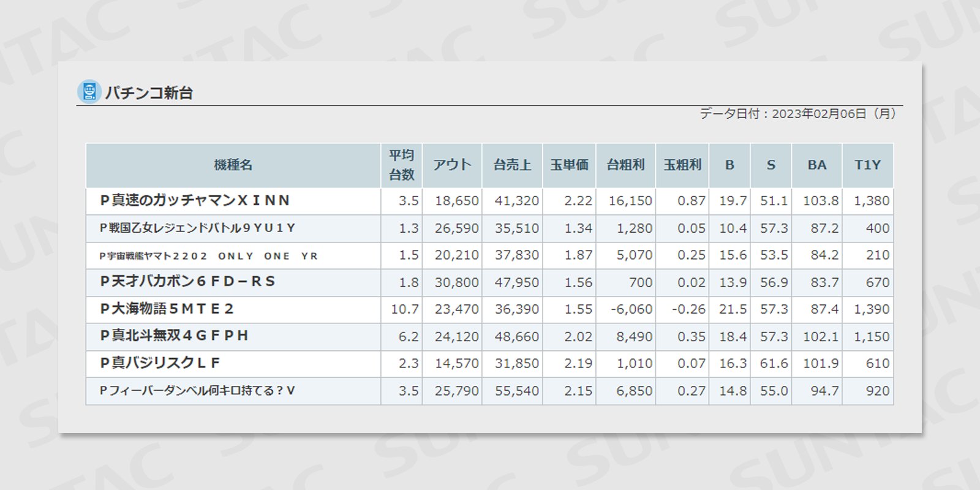Screen dimensions: 980x490
Task: Click the 玉単価 value 2.19
Action: (x=578, y=364)
